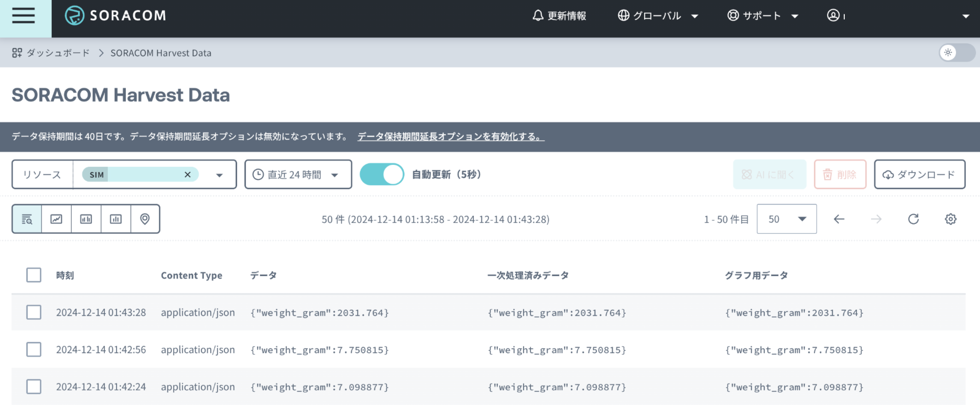Check the row 2024-12-14 01:42:24 checkbox
The height and width of the screenshot is (405, 980).
(34, 386)
